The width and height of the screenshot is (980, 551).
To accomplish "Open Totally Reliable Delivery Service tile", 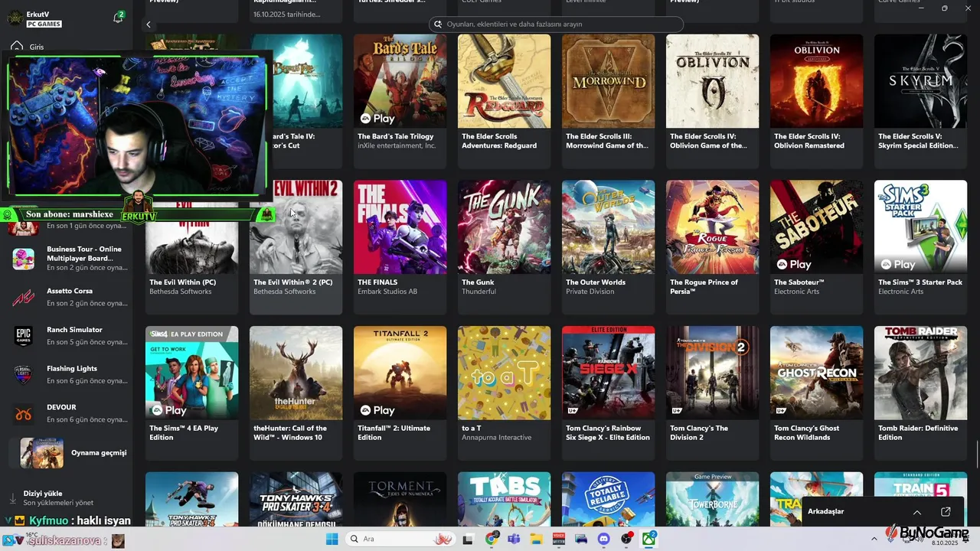I will (608, 499).
